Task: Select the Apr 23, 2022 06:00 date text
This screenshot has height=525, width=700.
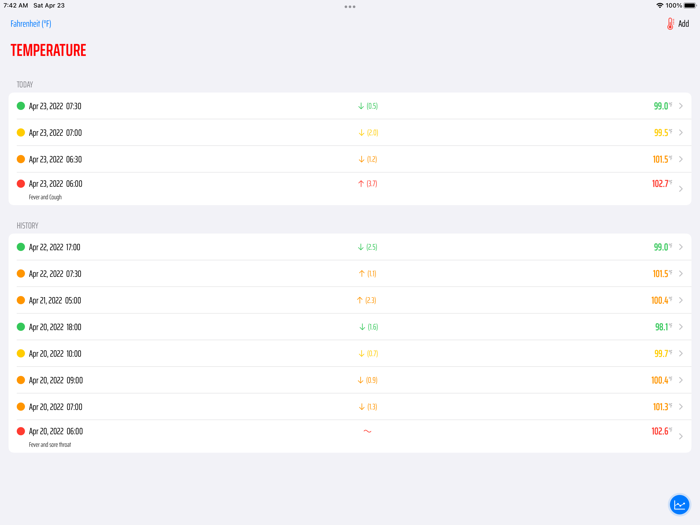Action: point(55,184)
